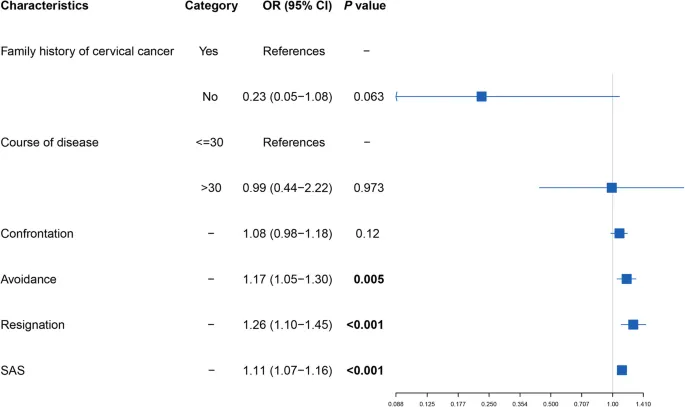Screen dimensions: 685x407
Task: Select the Course of disease row label
Action: tap(49, 142)
